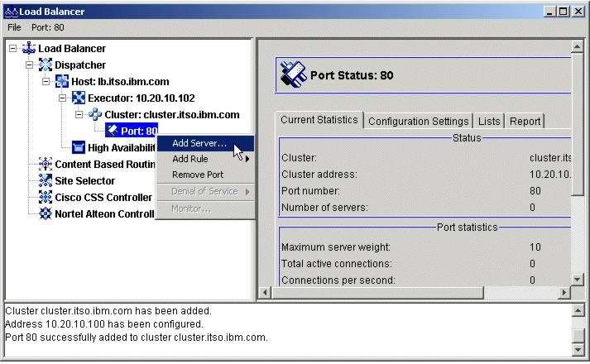Select the Port: 80 tree label
590x364 pixels.
click(138, 131)
